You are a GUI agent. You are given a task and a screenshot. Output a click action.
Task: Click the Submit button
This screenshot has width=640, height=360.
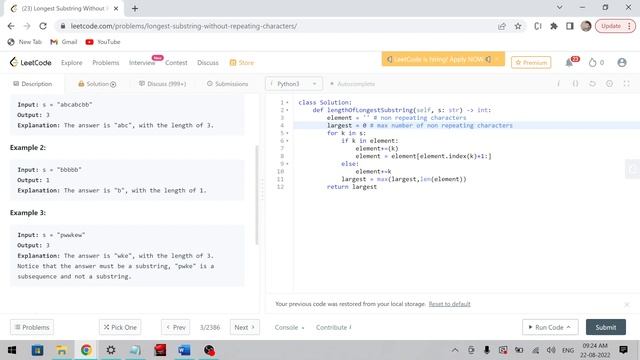click(x=606, y=327)
